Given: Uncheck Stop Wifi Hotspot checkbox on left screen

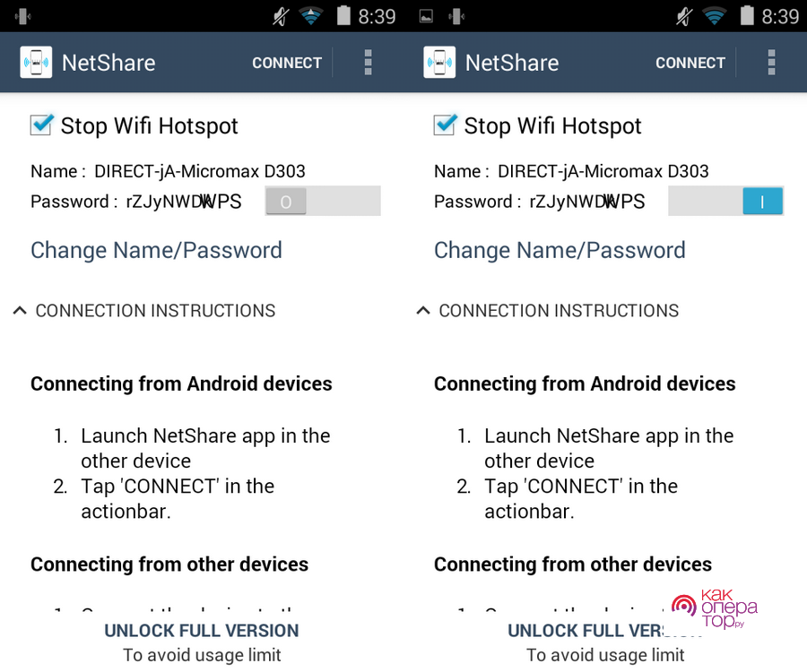Looking at the screenshot, I should 41,125.
